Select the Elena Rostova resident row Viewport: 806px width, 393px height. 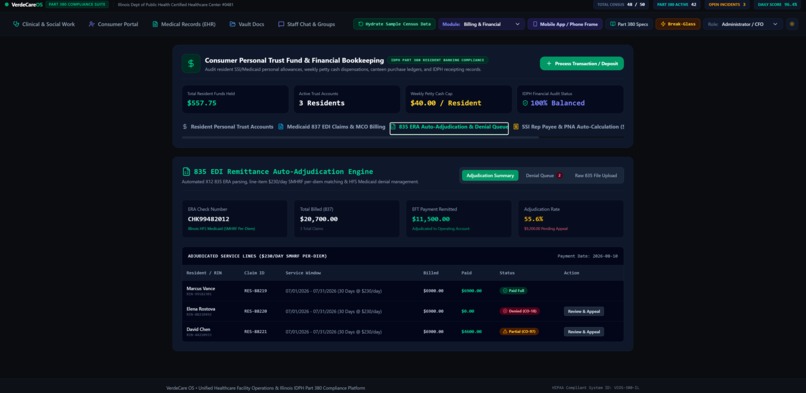[402, 311]
